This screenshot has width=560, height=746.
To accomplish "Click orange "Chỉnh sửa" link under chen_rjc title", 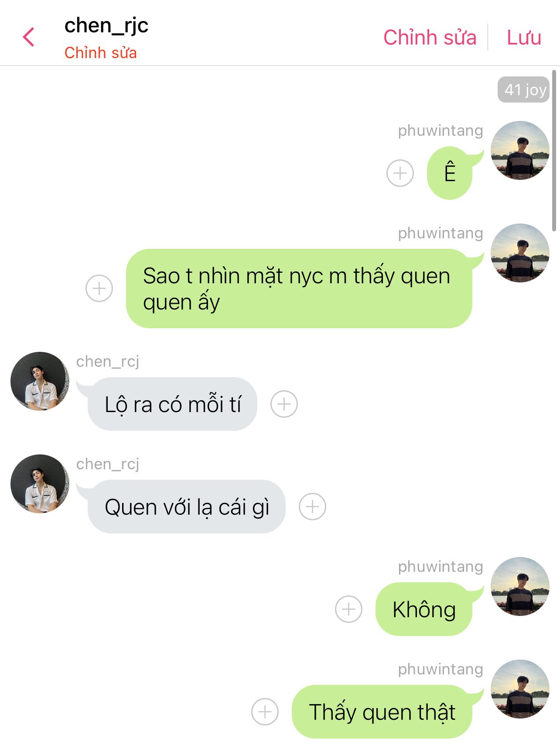I will [x=101, y=53].
